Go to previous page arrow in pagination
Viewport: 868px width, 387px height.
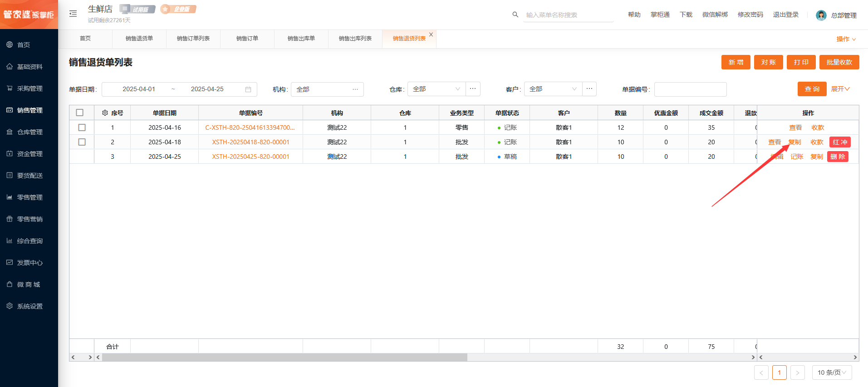coord(761,372)
